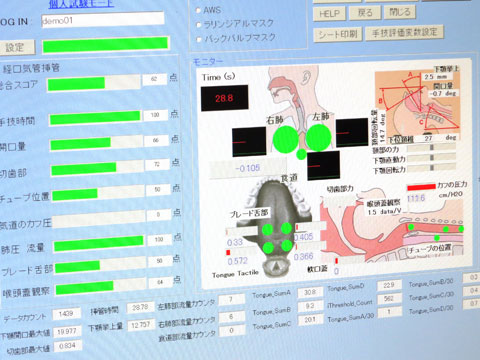Click the small green 食道 esophagus indicator
Viewport: 480px width, 360px height.
point(301,154)
